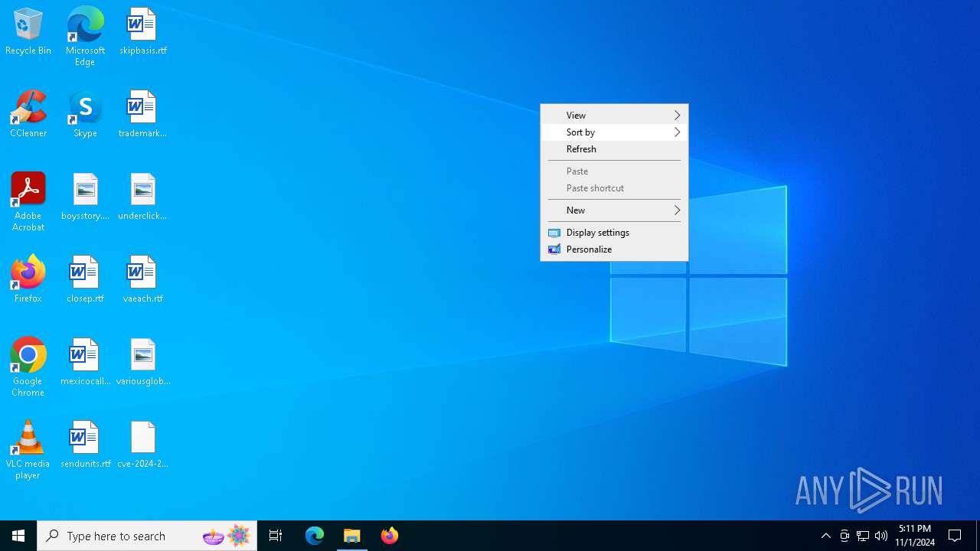This screenshot has height=551, width=980.
Task: Open Task View from taskbar
Action: [x=276, y=536]
